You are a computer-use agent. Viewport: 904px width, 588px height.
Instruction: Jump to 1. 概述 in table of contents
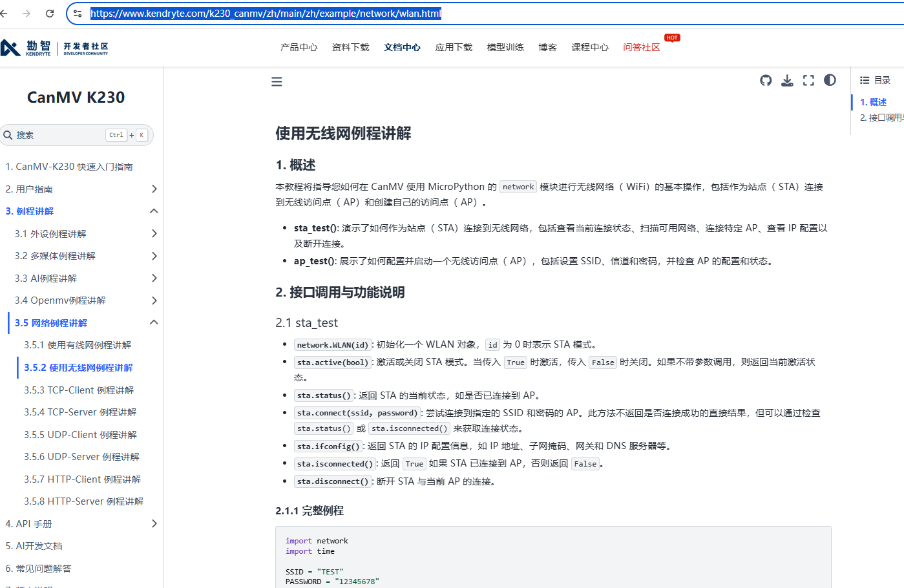pos(873,102)
